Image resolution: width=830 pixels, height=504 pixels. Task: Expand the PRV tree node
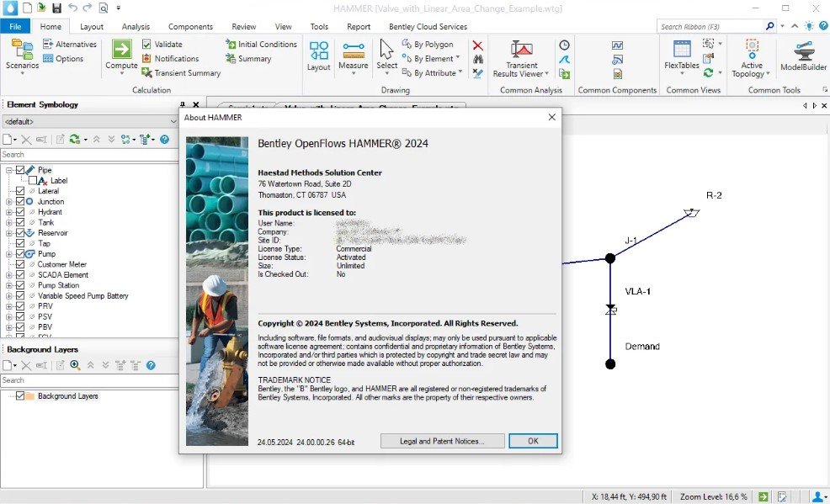pos(9,306)
